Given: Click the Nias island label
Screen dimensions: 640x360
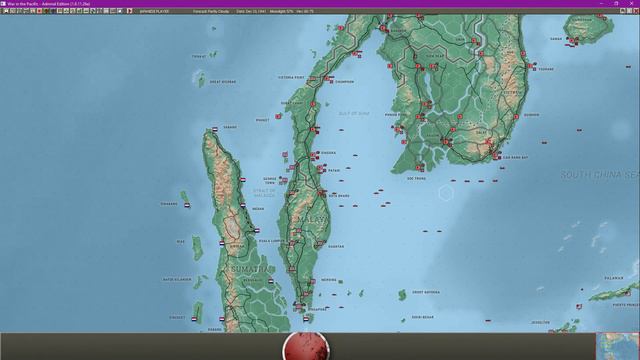Looking at the screenshot, I should click(x=180, y=242).
